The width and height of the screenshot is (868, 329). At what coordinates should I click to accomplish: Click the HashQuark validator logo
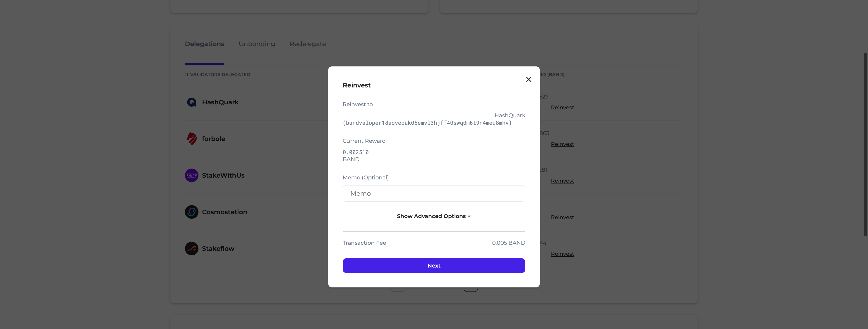pyautogui.click(x=192, y=102)
